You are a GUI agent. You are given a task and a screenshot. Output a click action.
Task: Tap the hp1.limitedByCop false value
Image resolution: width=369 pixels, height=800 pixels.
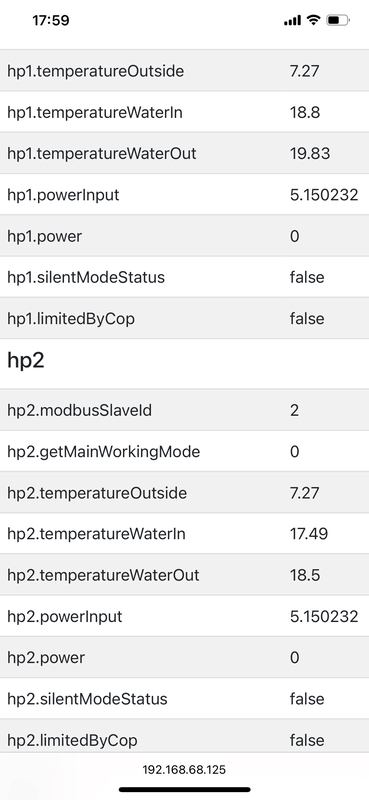307,318
